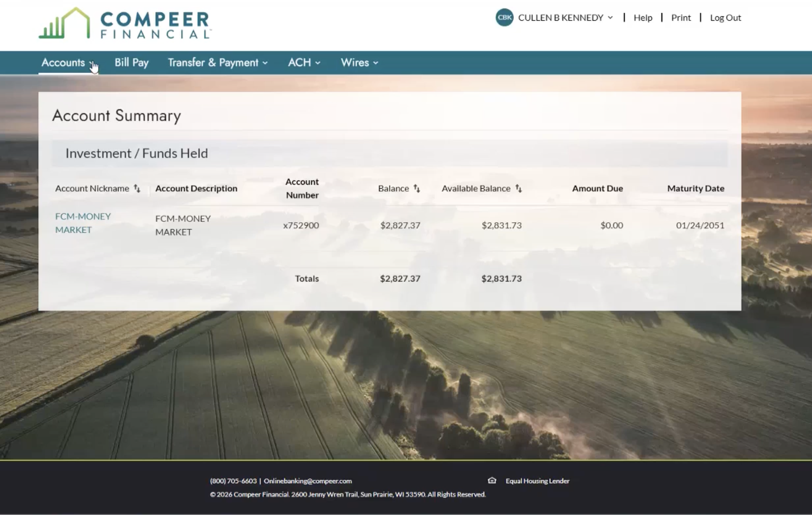
Task: Sort by Balance arrows icon
Action: (x=417, y=188)
